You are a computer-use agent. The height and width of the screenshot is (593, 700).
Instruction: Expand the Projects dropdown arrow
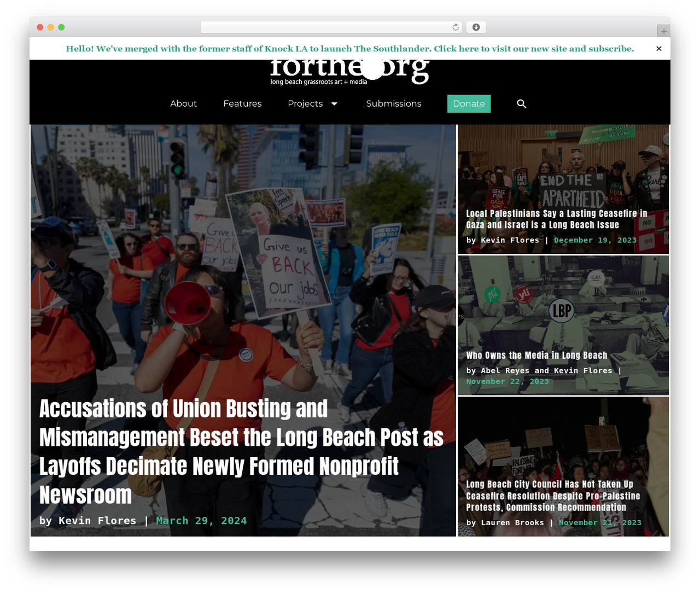click(334, 104)
